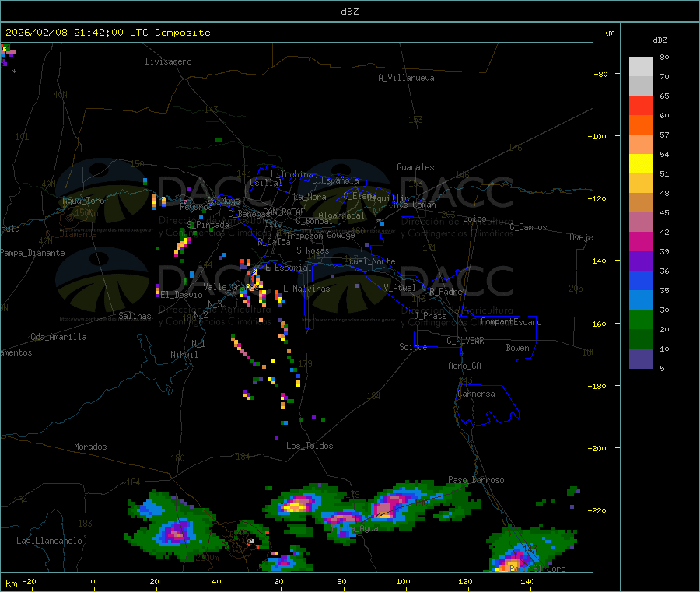This screenshot has width=700, height=592.
Task: Click the '-220' km axis tick label
Action: (599, 510)
